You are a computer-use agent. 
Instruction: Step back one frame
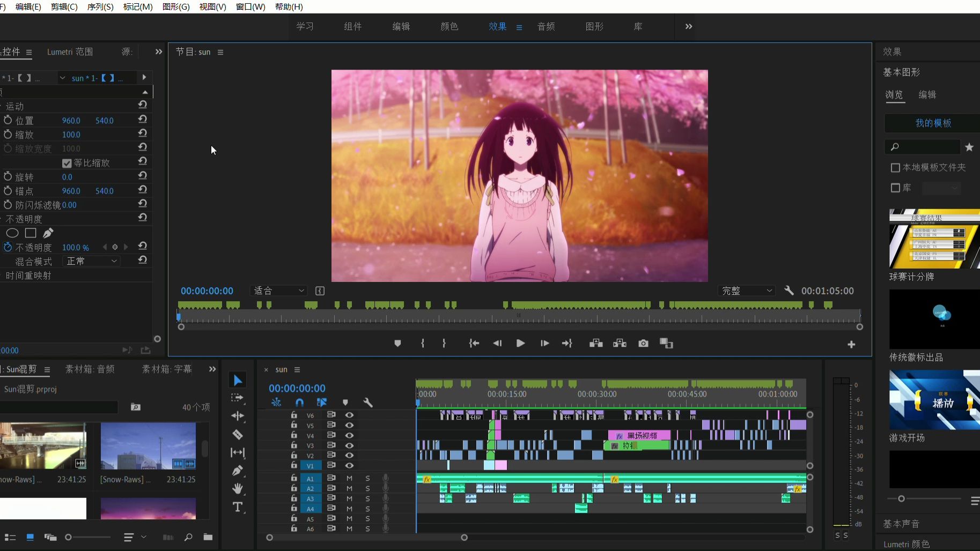click(497, 344)
